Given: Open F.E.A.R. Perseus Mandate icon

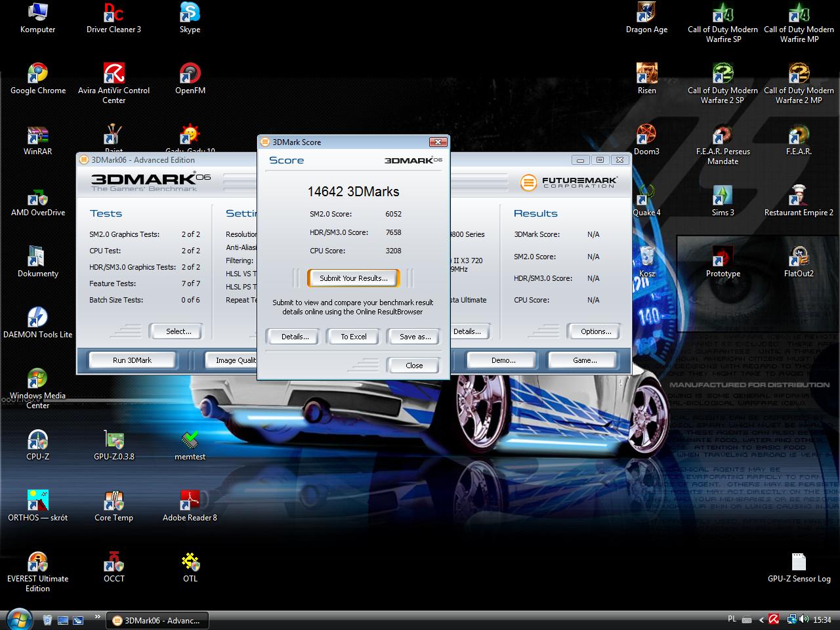Looking at the screenshot, I should point(723,144).
